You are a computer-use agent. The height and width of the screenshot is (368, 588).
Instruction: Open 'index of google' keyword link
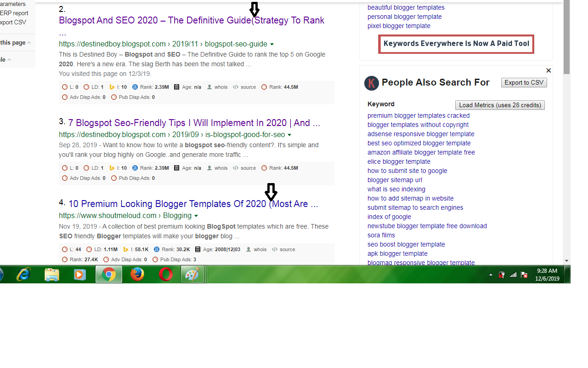pyautogui.click(x=389, y=217)
